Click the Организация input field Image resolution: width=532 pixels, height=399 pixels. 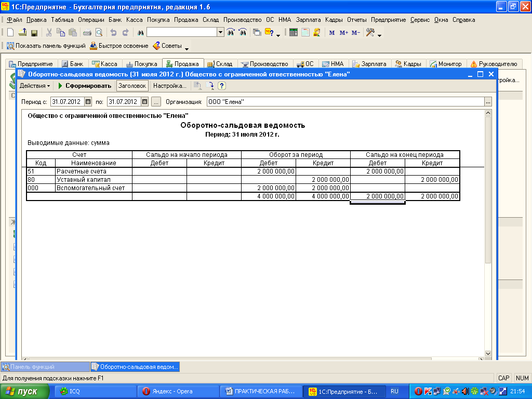345,101
